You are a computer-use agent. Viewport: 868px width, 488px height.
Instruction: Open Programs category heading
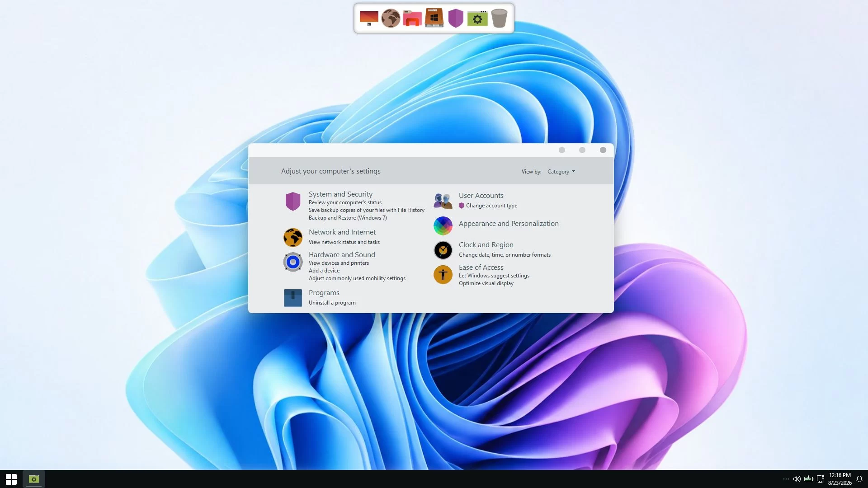pyautogui.click(x=324, y=293)
